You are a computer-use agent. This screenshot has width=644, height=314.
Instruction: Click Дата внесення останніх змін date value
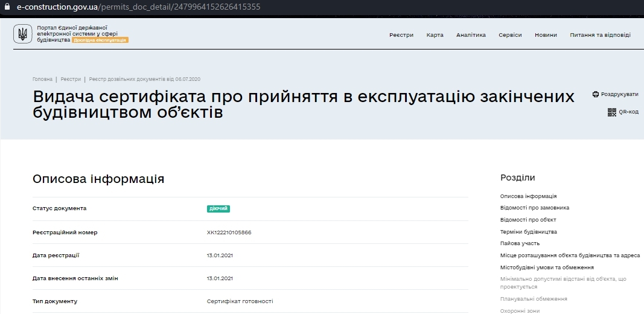pos(220,278)
